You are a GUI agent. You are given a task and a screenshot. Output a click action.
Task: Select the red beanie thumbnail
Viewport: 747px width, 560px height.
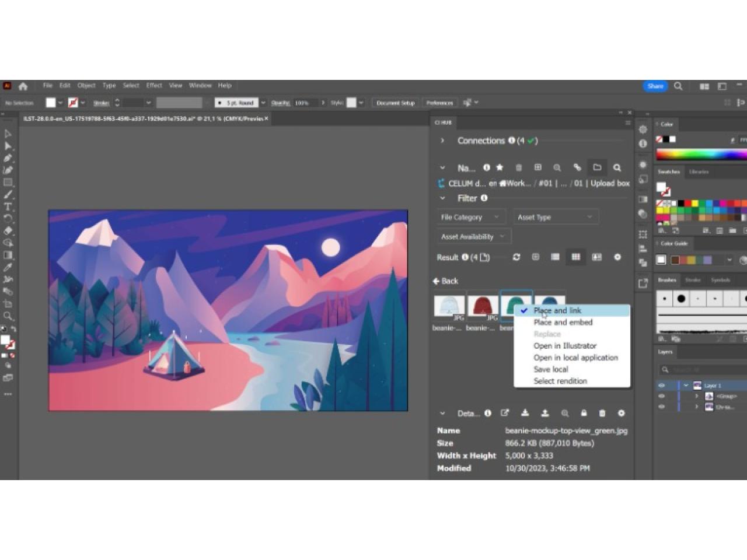[482, 306]
